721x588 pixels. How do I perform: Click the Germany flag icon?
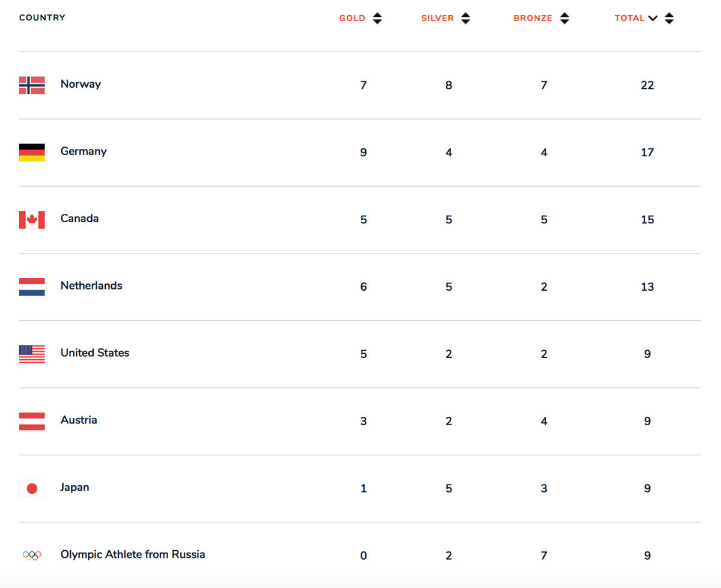[x=32, y=153]
